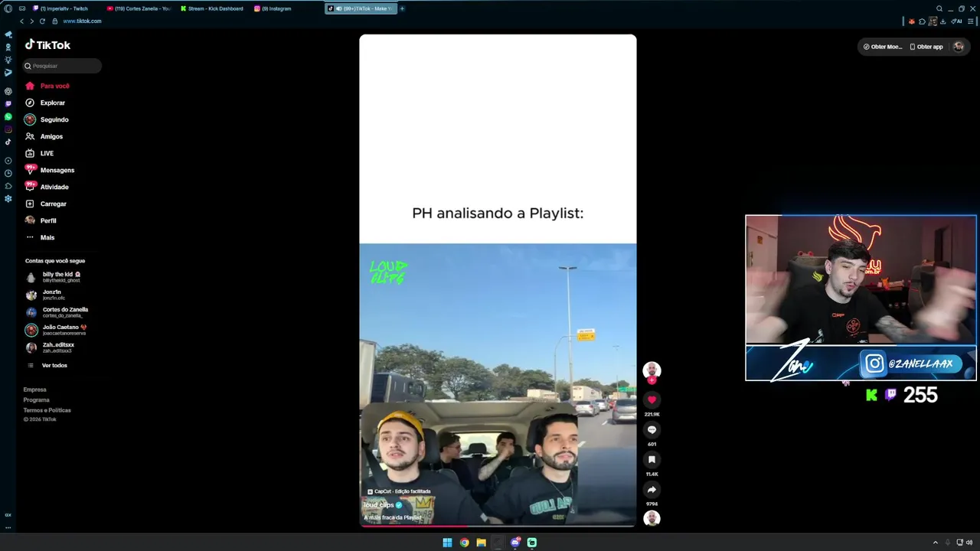Image resolution: width=980 pixels, height=551 pixels.
Task: Switch to the Imperialtv Twitch tab
Action: click(x=61, y=8)
